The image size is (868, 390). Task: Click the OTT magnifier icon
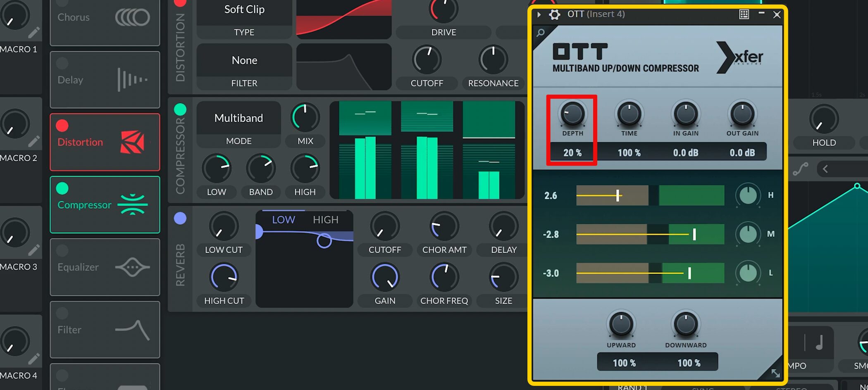click(541, 33)
